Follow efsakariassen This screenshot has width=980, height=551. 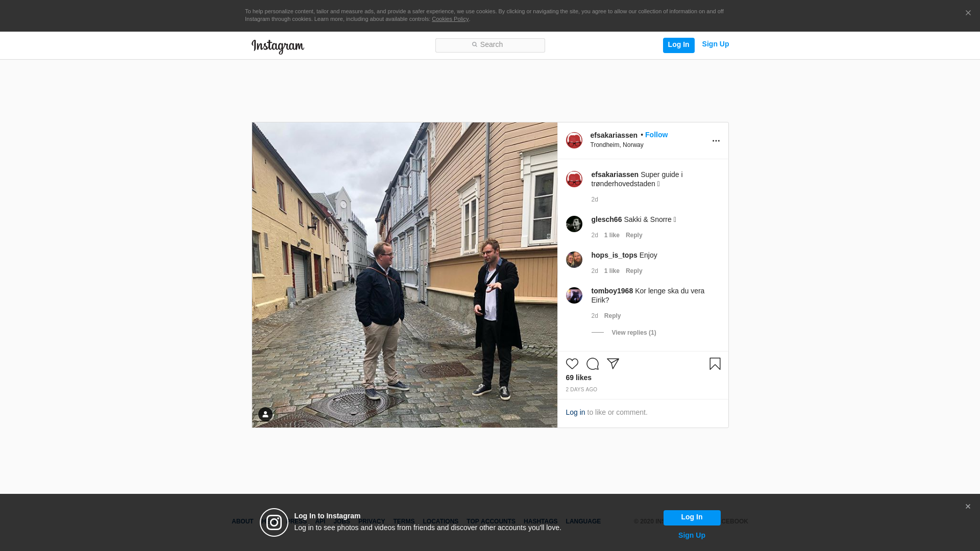point(656,135)
